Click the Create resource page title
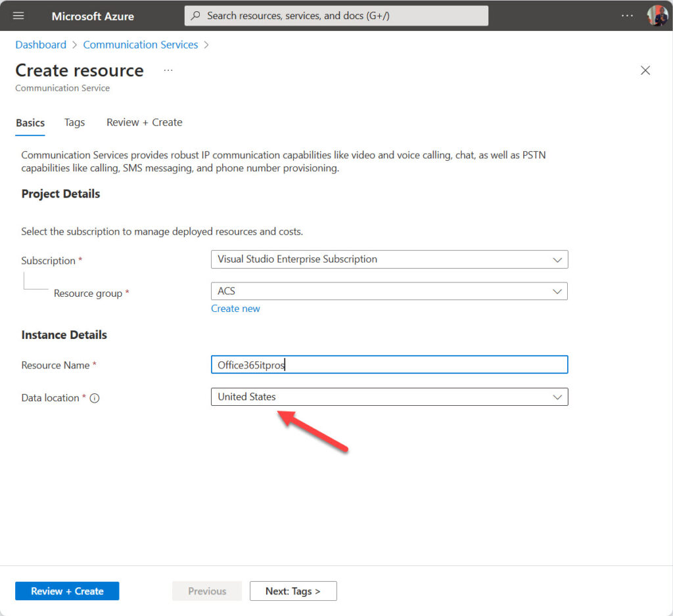Viewport: 673px width, 616px height. click(80, 70)
